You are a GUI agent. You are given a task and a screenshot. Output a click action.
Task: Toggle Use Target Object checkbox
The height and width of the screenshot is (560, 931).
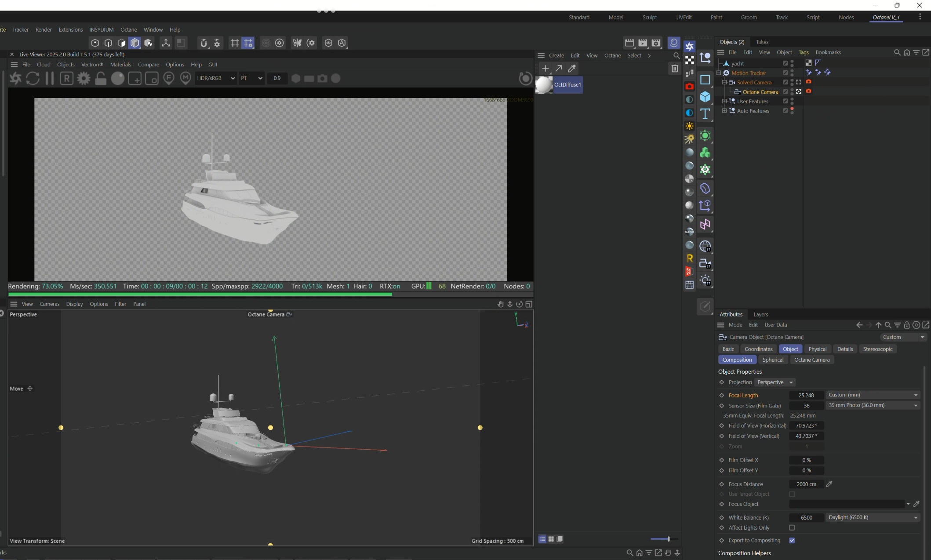(x=792, y=494)
